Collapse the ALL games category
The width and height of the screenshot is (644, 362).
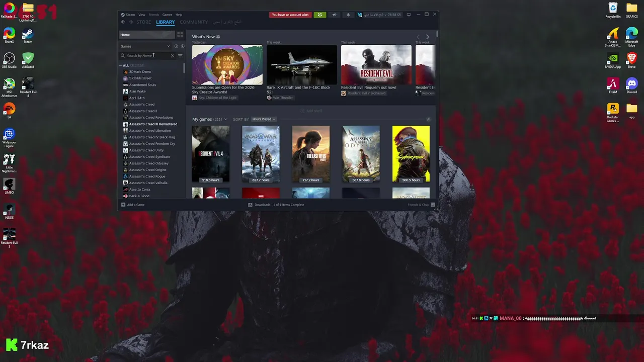pyautogui.click(x=121, y=65)
